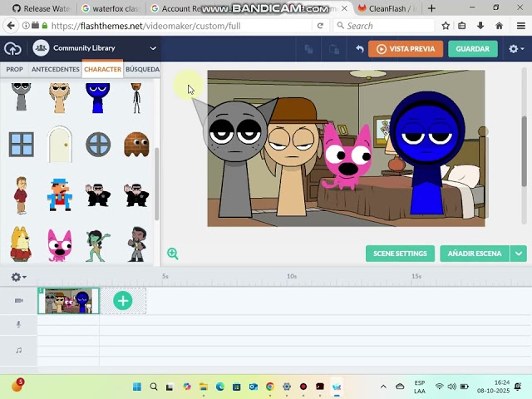
Task: Select the dark-skinned man in gray outfit
Action: tap(137, 244)
